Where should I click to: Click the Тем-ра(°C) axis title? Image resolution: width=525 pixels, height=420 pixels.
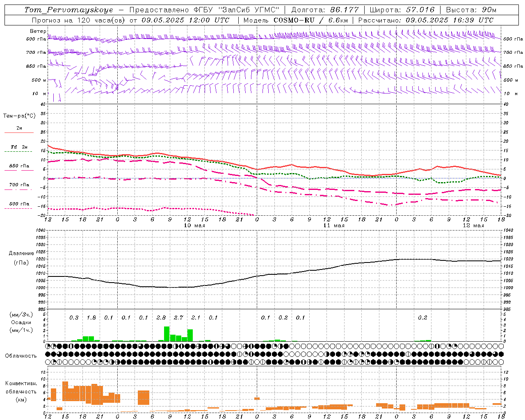coord(19,116)
